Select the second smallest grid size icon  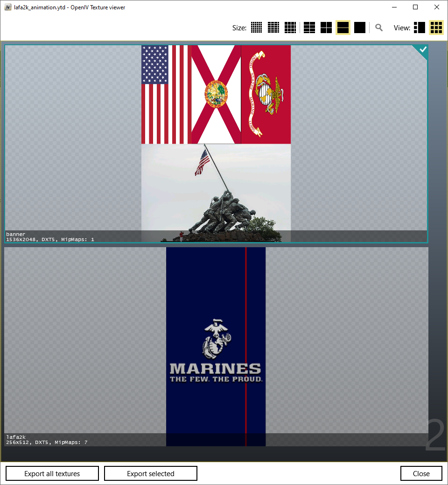tap(273, 28)
